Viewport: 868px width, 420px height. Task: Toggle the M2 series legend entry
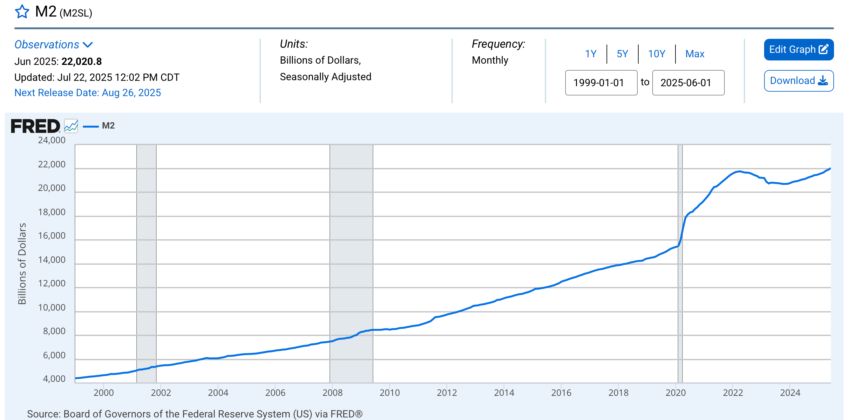(108, 126)
